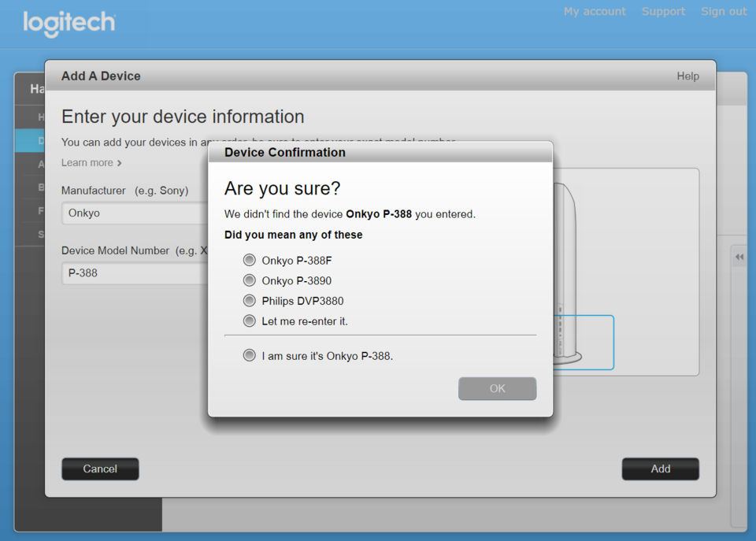The image size is (756, 541).
Task: Click the device illustration image
Action: click(x=568, y=274)
